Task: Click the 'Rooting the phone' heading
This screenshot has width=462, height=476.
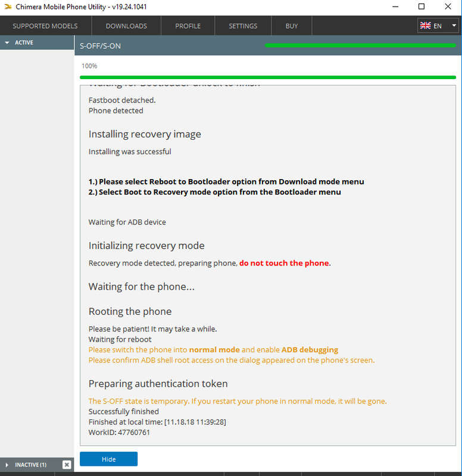Action: tap(130, 311)
